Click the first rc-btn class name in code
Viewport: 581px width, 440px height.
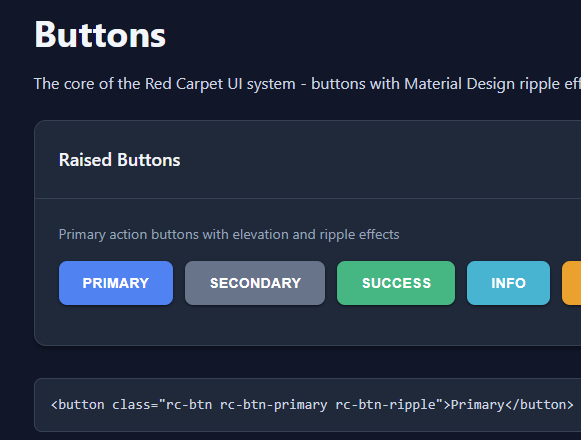pyautogui.click(x=189, y=405)
